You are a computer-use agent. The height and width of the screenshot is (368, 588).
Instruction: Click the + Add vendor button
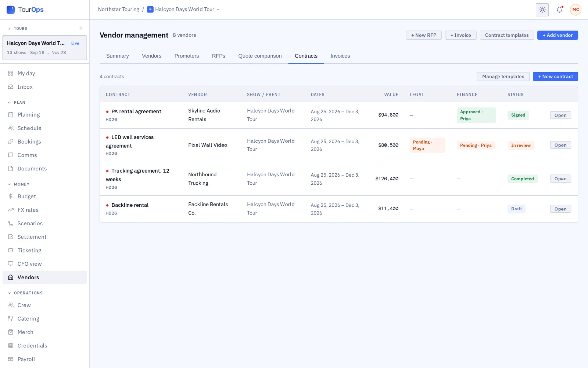(x=557, y=35)
